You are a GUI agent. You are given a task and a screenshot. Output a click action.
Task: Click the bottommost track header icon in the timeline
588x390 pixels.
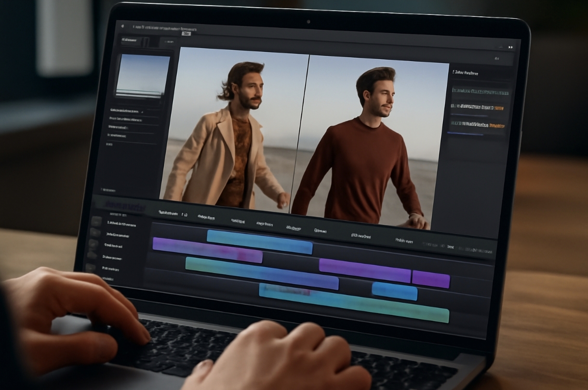coord(91,268)
